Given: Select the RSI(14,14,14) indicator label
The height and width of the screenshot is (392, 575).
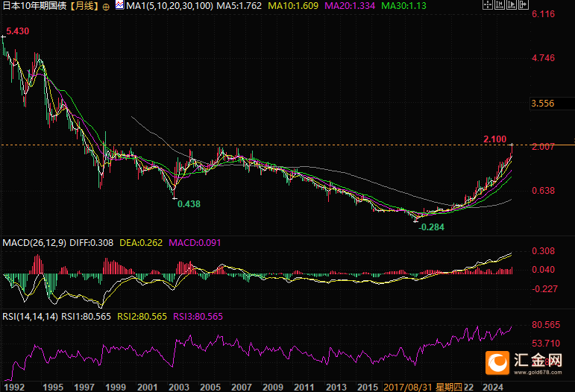Looking at the screenshot, I should click(30, 317).
